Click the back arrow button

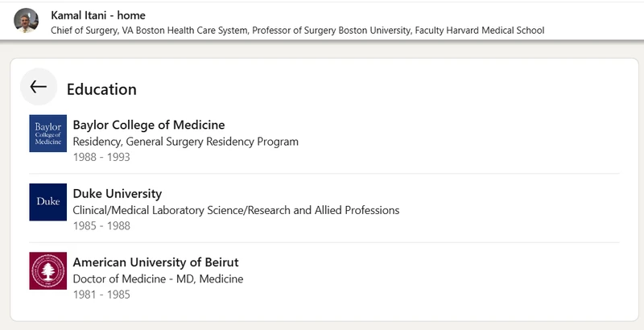(38, 87)
